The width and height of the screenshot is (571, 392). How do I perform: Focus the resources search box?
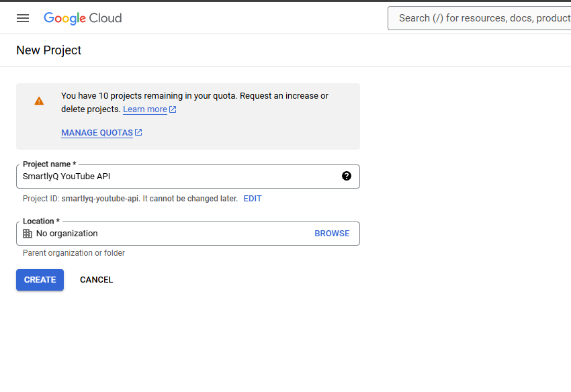(479, 18)
